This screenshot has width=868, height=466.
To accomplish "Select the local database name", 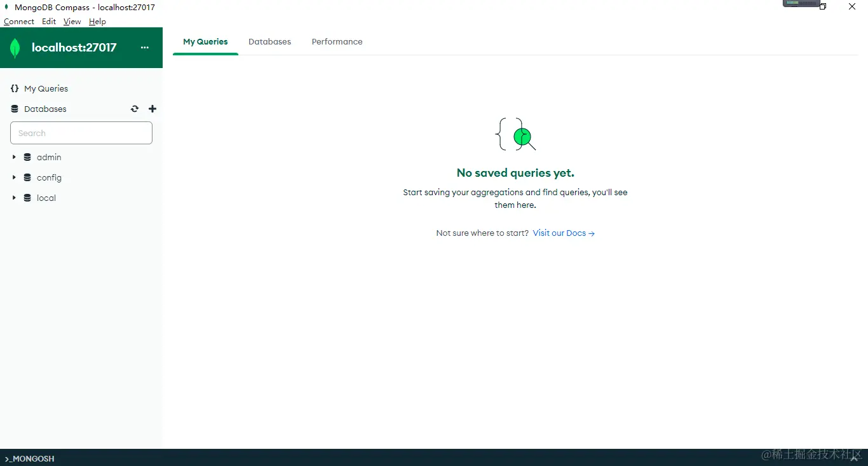I will coord(46,198).
